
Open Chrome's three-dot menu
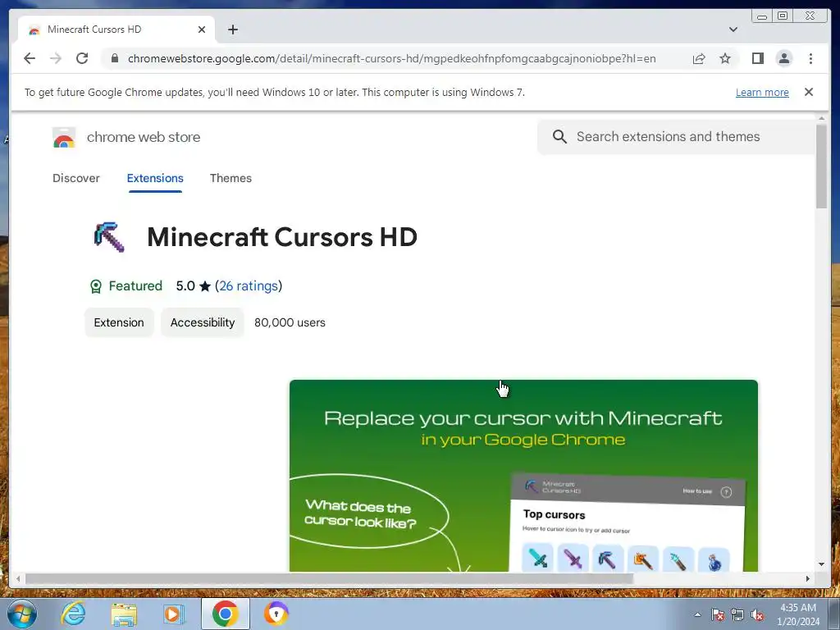click(x=810, y=58)
